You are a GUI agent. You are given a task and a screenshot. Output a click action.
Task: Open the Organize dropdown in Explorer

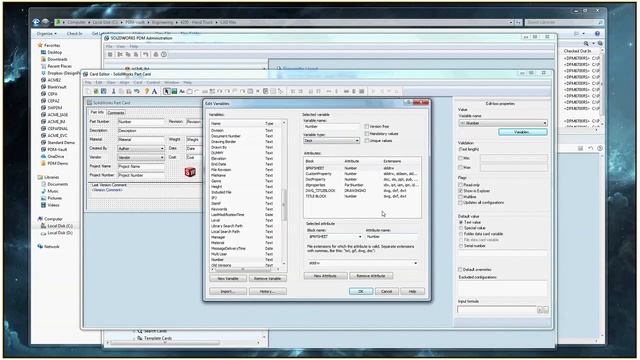point(47,33)
